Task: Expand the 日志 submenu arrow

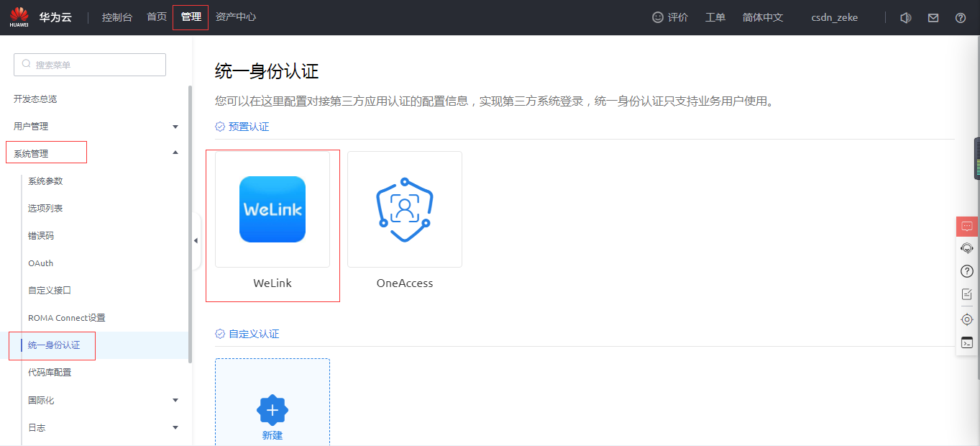Action: tap(175, 427)
